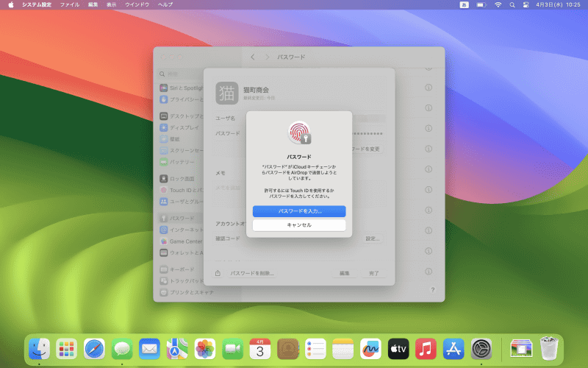Select ロック画面 in settings sidebar
The width and height of the screenshot is (588, 368).
181,179
